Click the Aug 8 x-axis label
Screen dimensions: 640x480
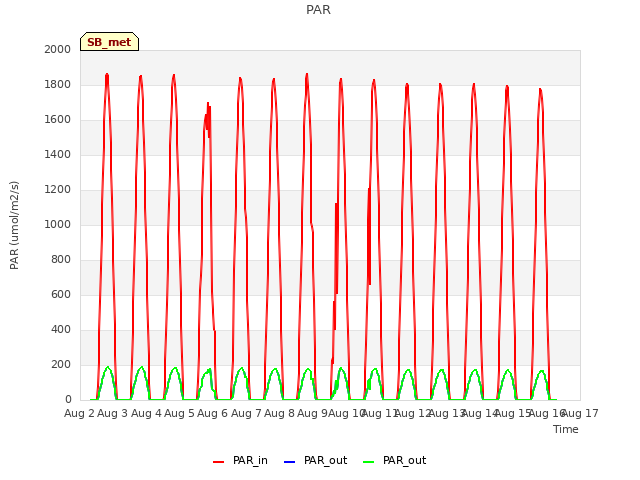279,413
